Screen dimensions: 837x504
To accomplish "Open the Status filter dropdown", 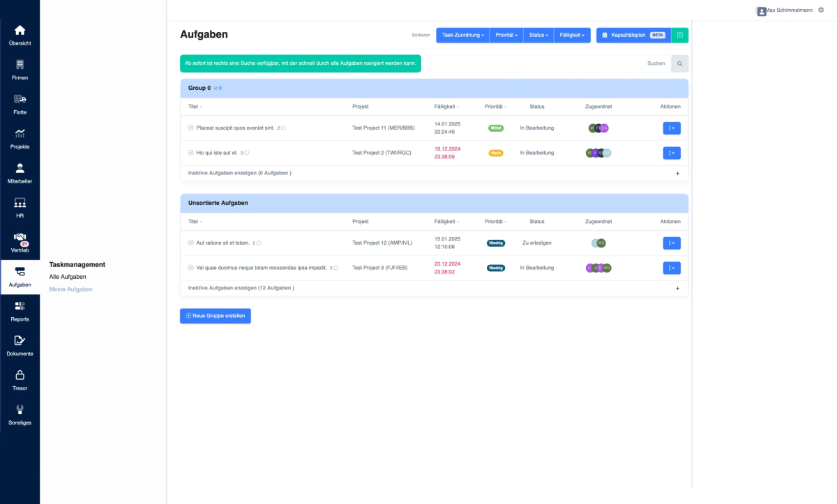I will coord(538,35).
